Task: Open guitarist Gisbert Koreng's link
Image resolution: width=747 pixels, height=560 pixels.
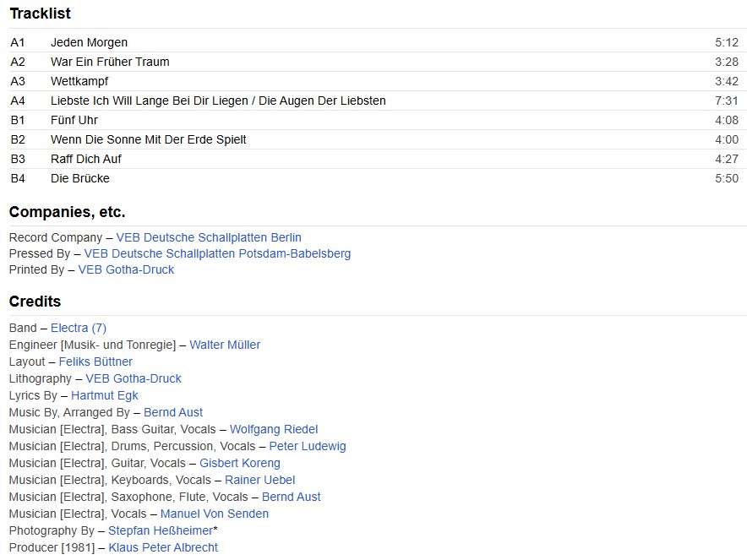Action: coord(240,463)
